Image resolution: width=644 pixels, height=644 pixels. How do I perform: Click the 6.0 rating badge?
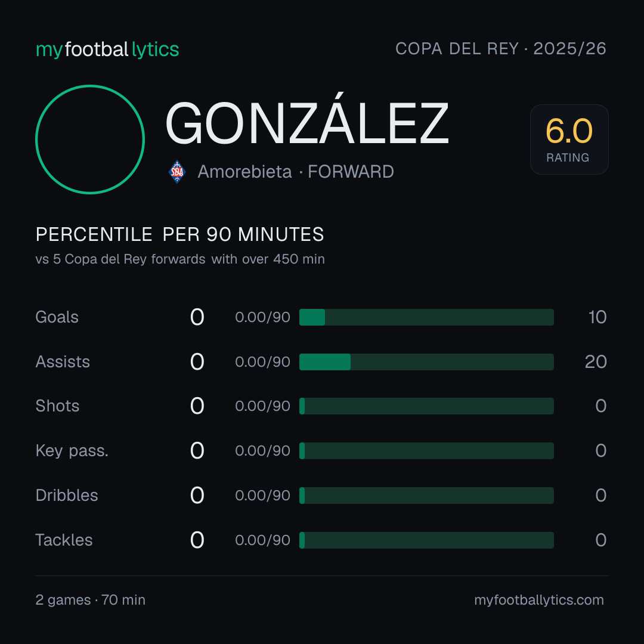(569, 139)
